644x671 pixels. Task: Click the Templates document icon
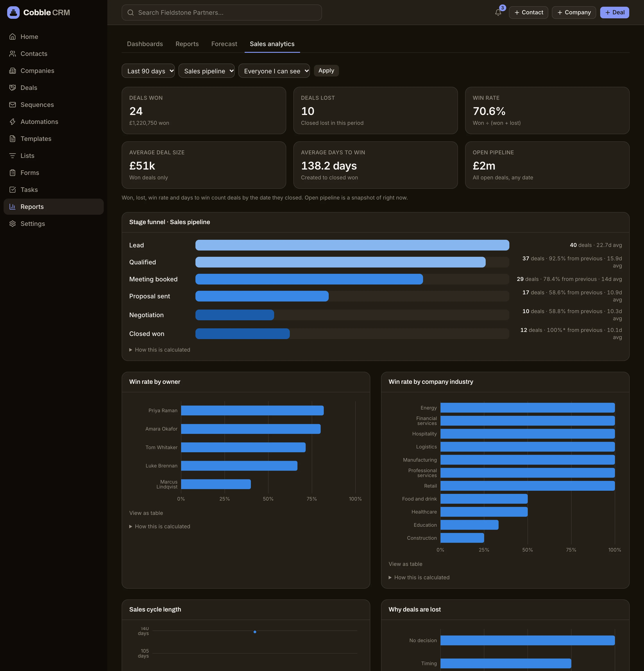point(13,139)
